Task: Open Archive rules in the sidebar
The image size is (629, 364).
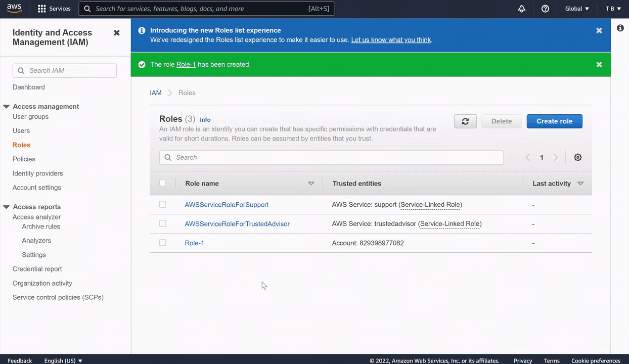Action: tap(41, 226)
